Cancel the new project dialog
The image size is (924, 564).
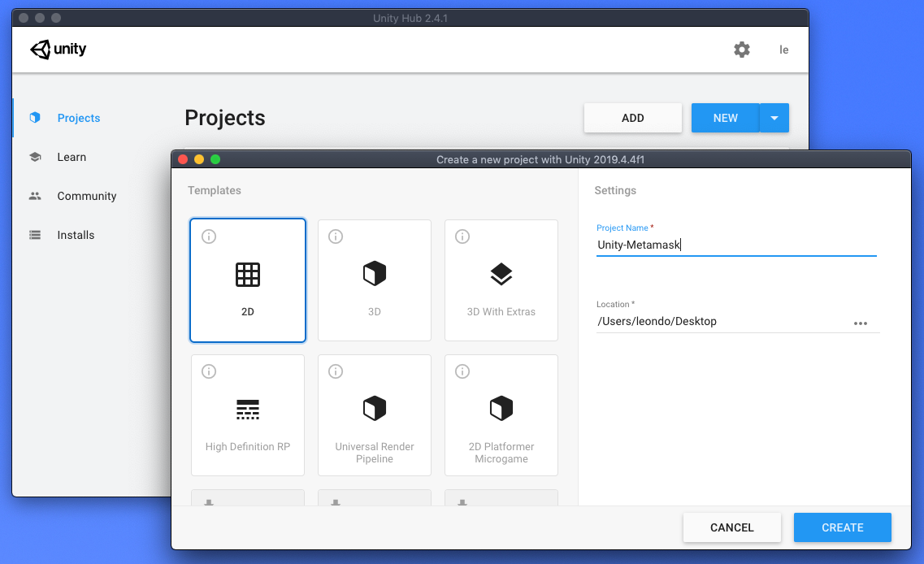tap(731, 527)
